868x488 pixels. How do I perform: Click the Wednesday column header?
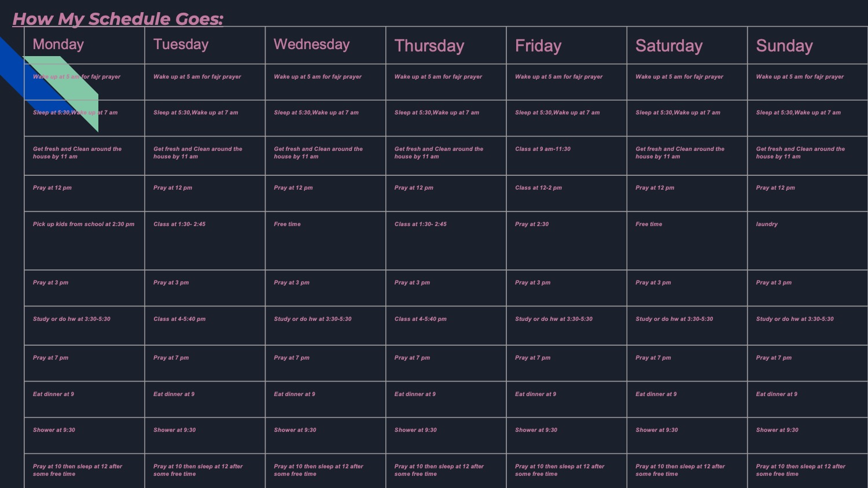tap(311, 45)
